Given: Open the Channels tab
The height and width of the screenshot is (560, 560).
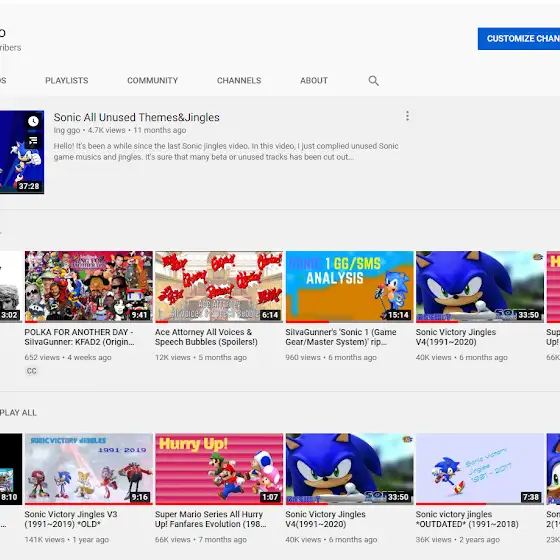Looking at the screenshot, I should pyautogui.click(x=239, y=80).
